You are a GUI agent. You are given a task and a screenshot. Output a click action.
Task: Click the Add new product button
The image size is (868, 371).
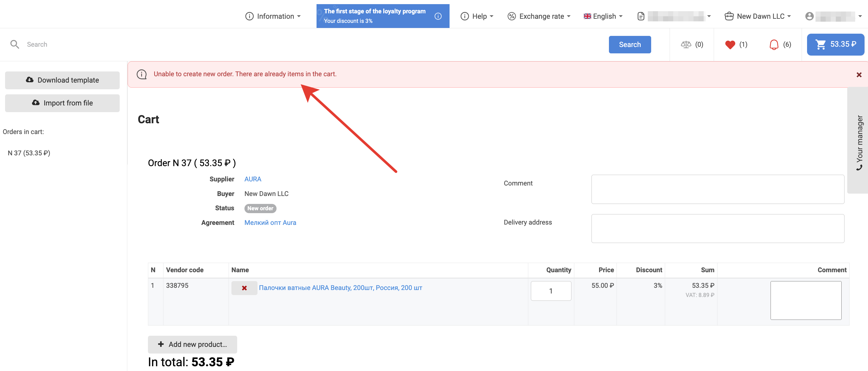coord(192,344)
